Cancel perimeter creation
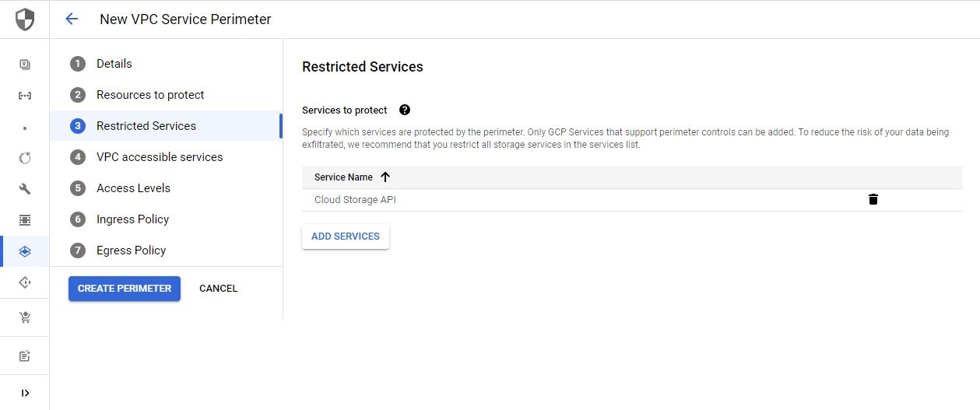The width and height of the screenshot is (980, 410). point(218,289)
